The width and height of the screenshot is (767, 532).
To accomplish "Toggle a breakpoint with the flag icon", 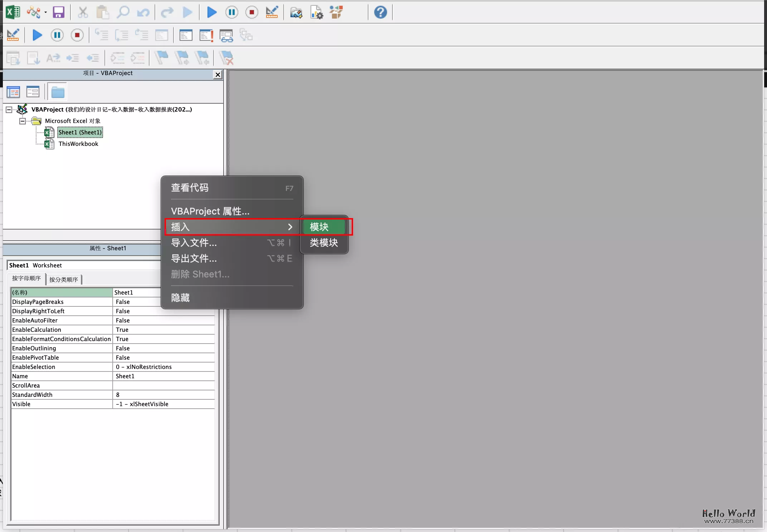I will click(161, 58).
